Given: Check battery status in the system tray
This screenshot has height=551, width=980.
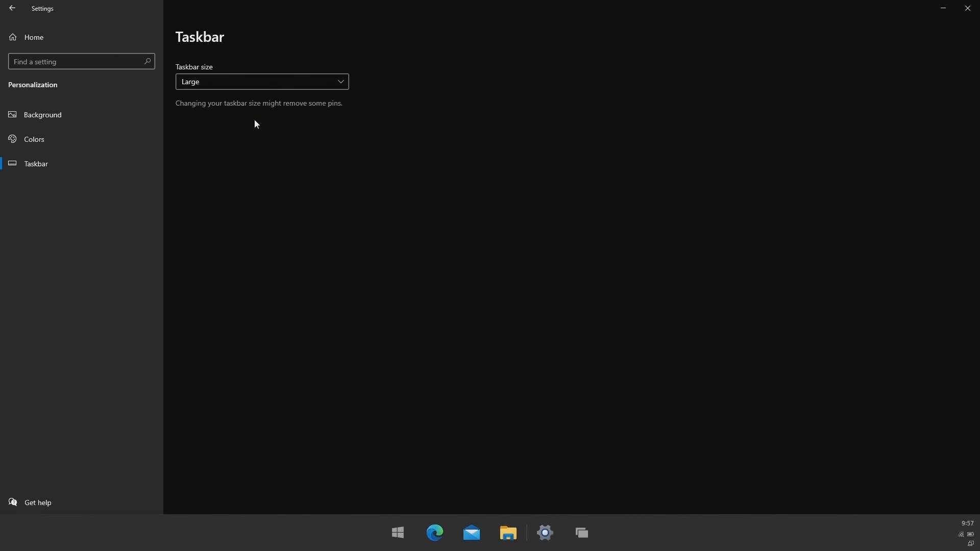Looking at the screenshot, I should tap(972, 534).
